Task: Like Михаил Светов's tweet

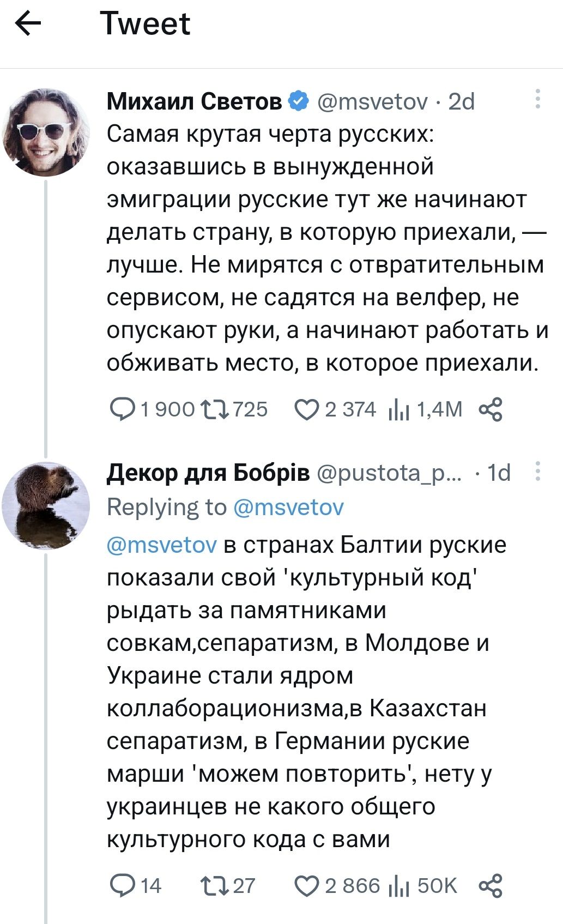Action: click(306, 409)
